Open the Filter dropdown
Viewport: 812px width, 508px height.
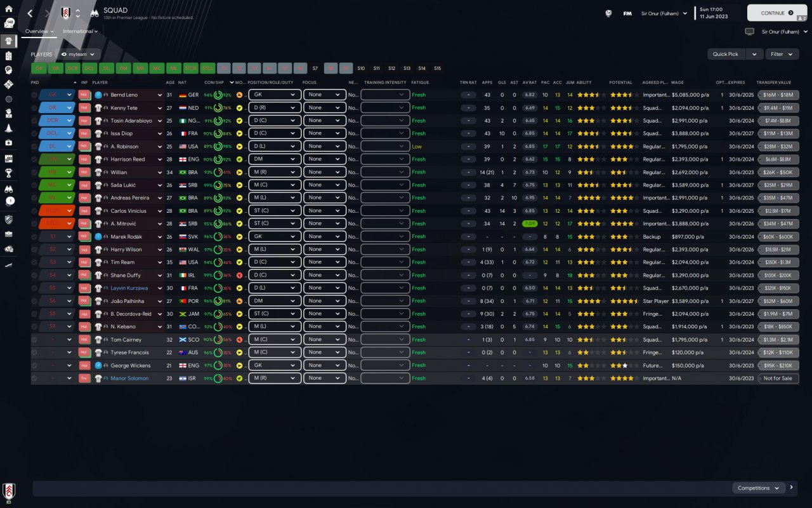[782, 55]
